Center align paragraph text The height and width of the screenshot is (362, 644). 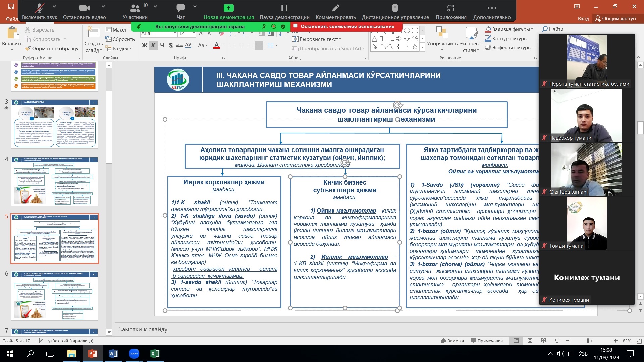(x=241, y=45)
